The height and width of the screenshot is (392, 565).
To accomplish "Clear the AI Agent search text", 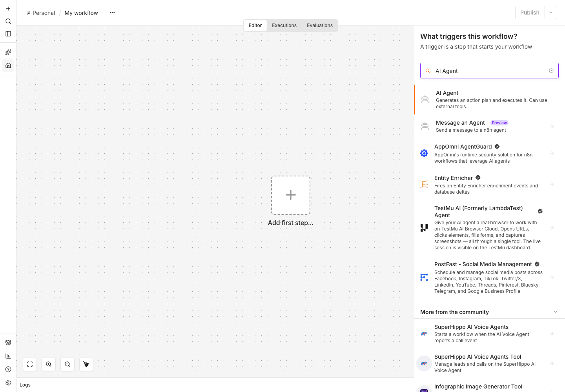I will [x=551, y=71].
